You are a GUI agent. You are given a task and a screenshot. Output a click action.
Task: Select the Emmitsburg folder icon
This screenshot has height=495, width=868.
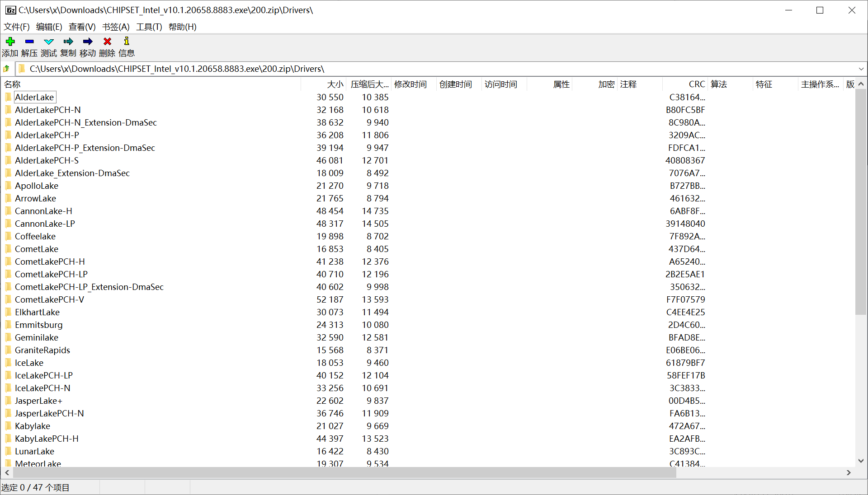coord(8,325)
